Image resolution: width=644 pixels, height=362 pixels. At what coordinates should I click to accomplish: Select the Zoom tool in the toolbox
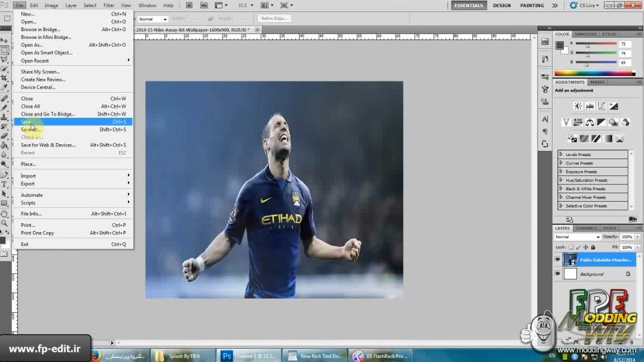[x=4, y=223]
